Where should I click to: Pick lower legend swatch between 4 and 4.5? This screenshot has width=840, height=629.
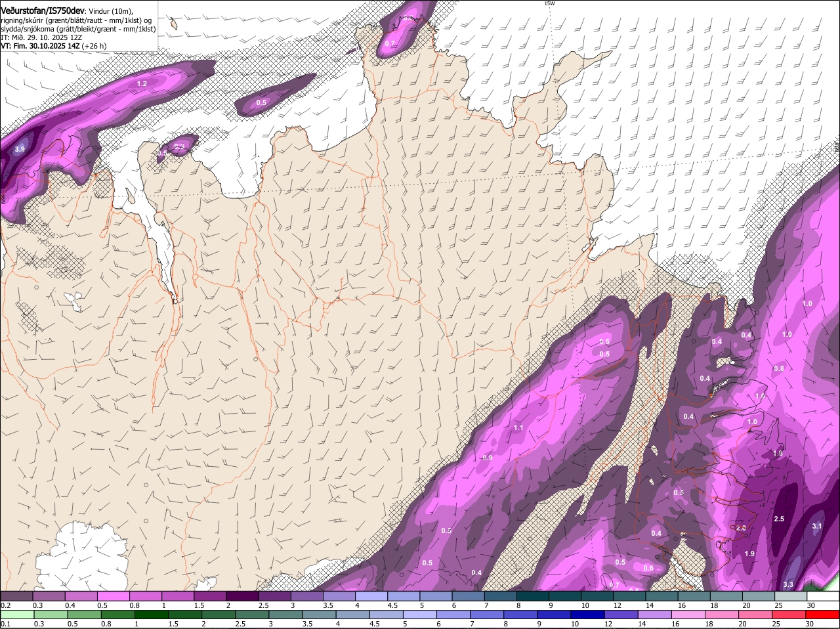pos(354,615)
